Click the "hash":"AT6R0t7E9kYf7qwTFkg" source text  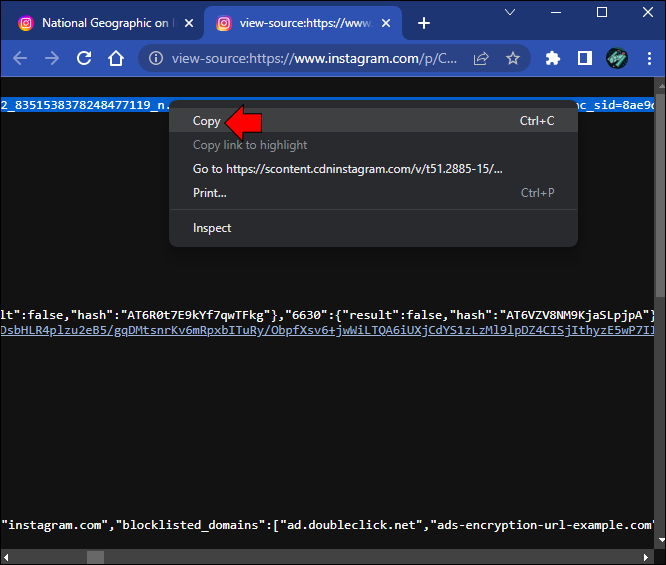170,315
